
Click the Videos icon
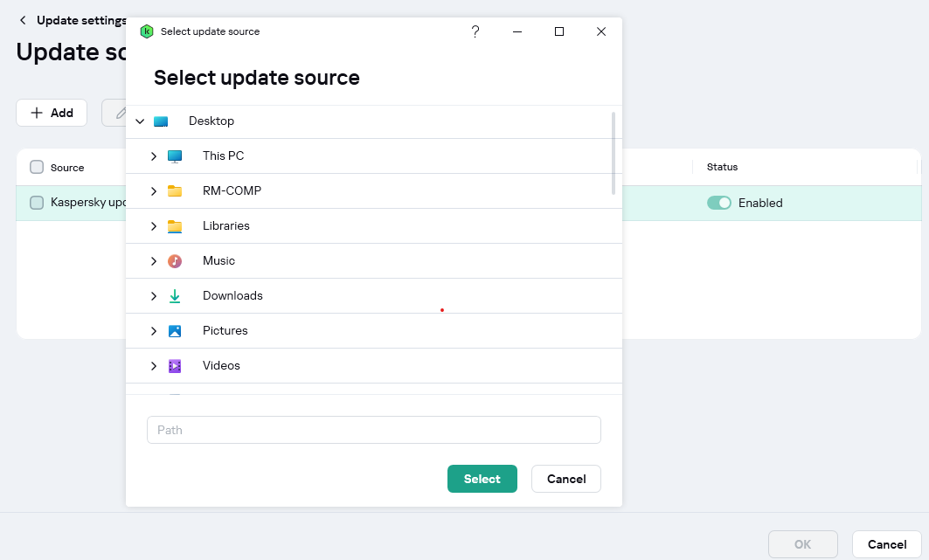click(175, 366)
